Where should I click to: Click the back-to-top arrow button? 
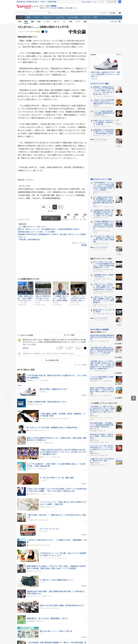133,398
